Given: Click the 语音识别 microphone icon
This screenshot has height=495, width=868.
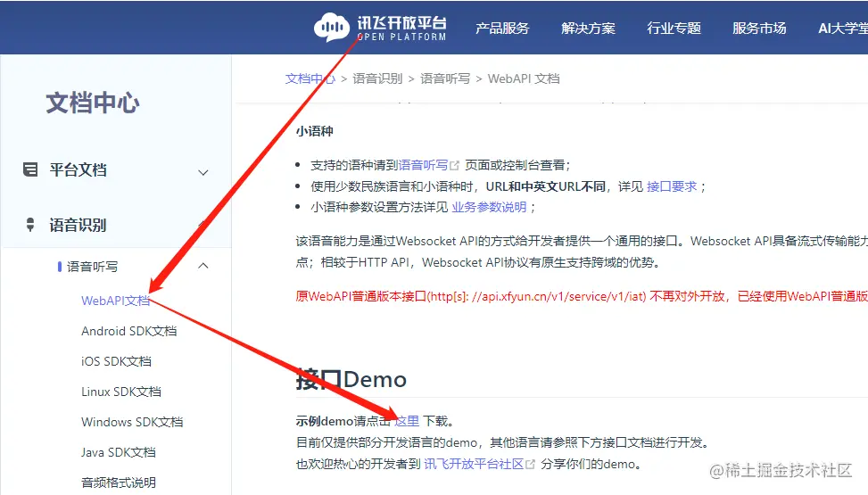Looking at the screenshot, I should click(30, 225).
